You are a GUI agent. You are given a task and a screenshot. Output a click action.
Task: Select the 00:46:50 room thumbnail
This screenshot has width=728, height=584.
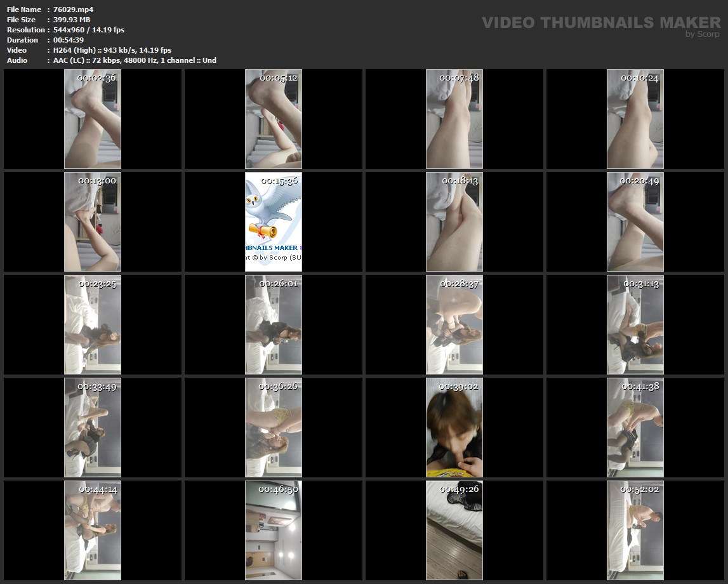pos(274,530)
